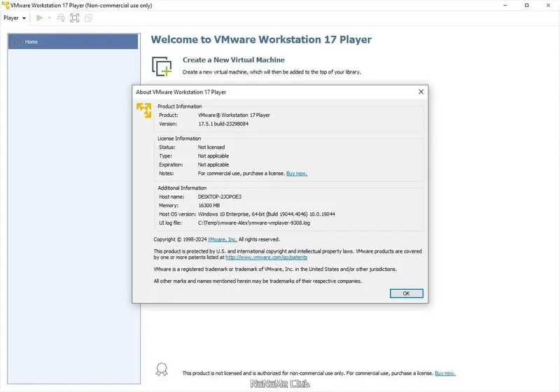Click the license ribbon icon at bottom

162,370
